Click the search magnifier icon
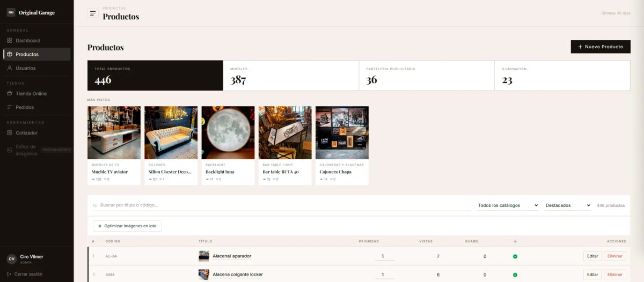 (x=95, y=205)
